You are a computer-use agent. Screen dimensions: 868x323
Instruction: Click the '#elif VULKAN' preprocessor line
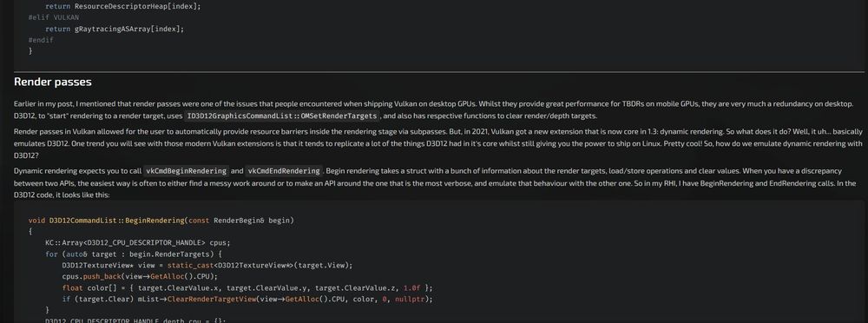coord(54,17)
